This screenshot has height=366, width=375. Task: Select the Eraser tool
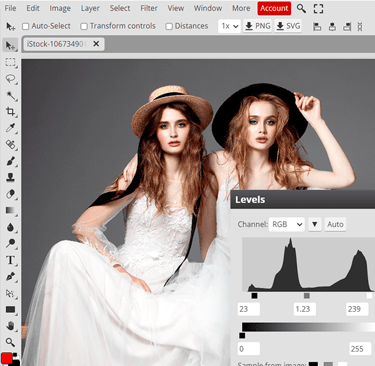tap(10, 194)
